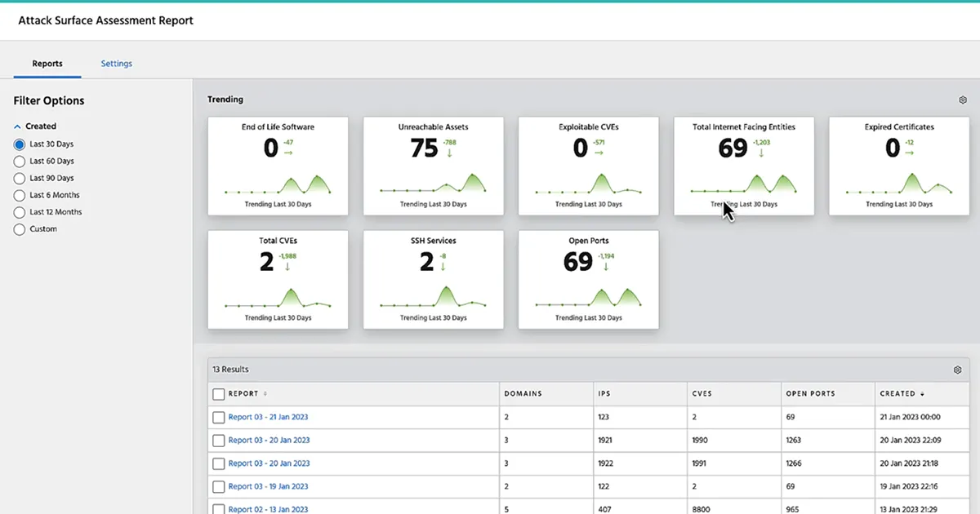The height and width of the screenshot is (514, 980).
Task: Click the 'Filter Options' heading
Action: point(49,101)
